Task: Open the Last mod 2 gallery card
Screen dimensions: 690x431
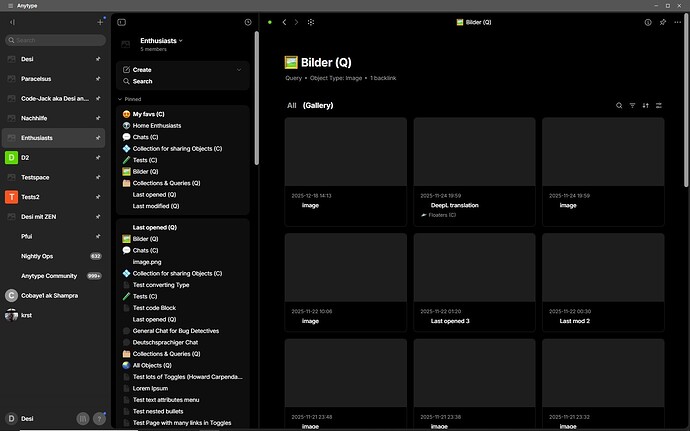Action: (603, 282)
